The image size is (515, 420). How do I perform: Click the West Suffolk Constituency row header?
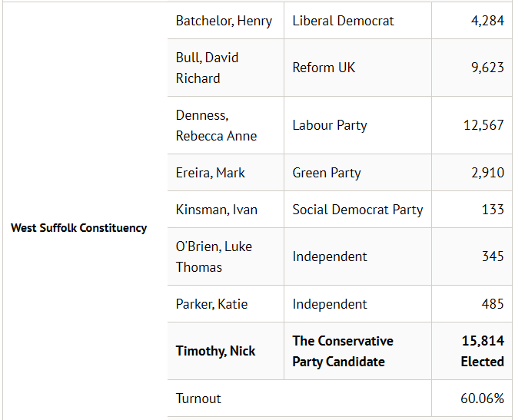(79, 228)
